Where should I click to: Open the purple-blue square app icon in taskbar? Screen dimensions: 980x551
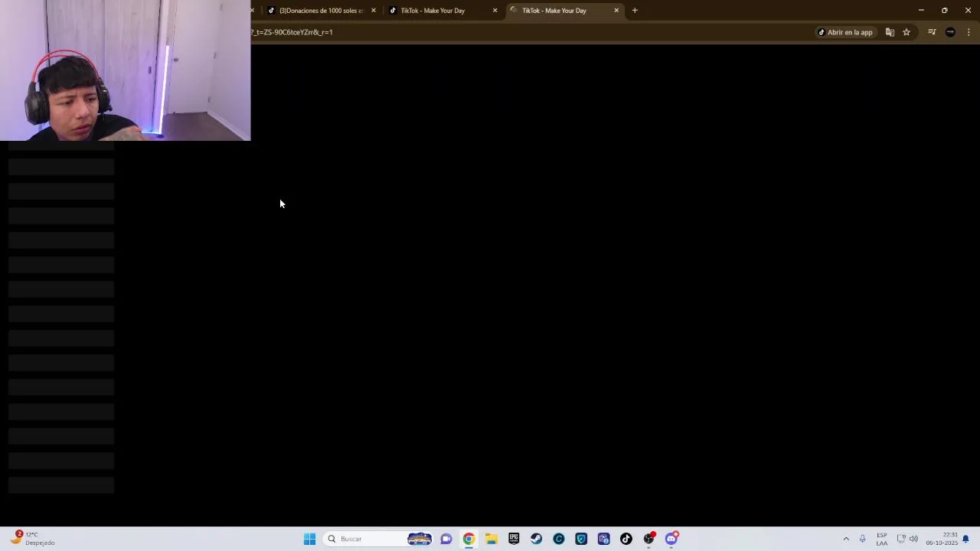pyautogui.click(x=604, y=539)
